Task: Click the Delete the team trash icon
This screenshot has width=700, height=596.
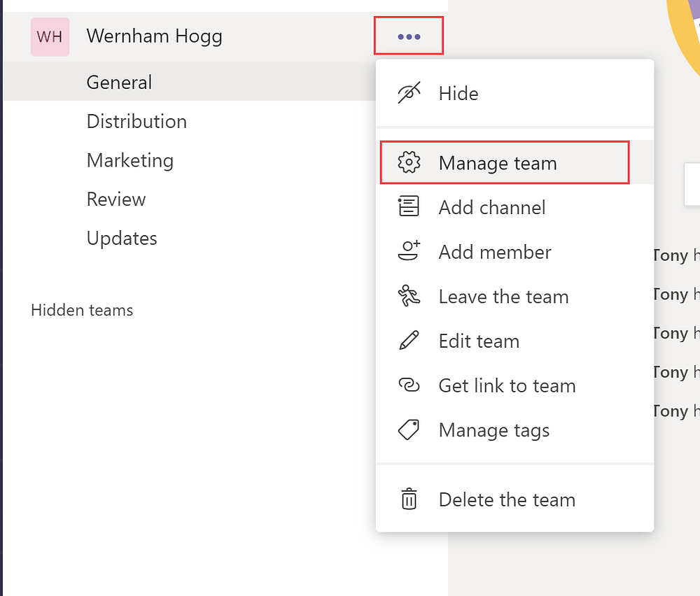Action: pos(409,499)
